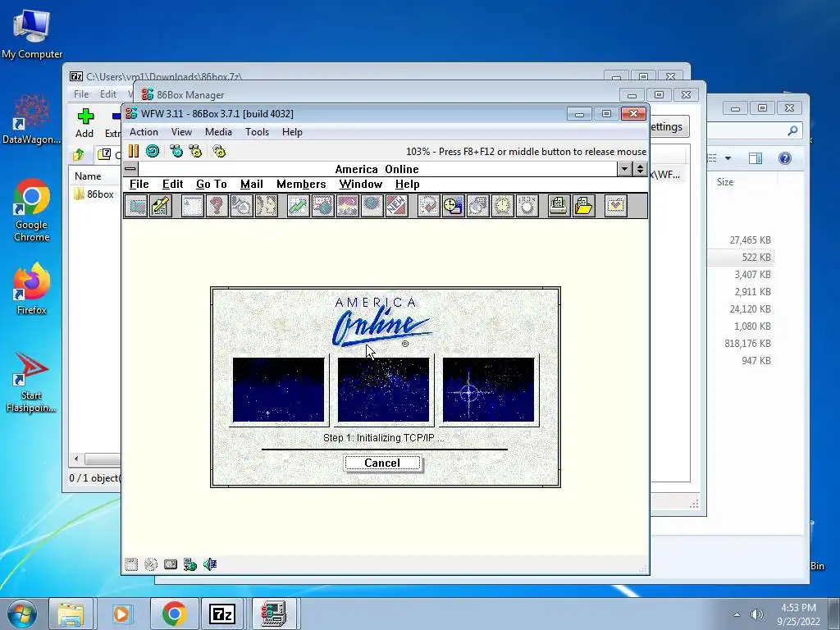Open the America Online window control menu box
Viewport: 840px width, 630px height.
coord(130,169)
